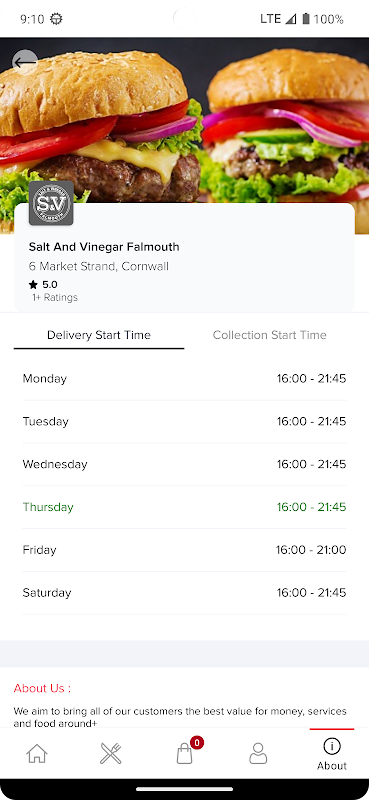
Task: Open the shopping bag cart icon
Action: [185, 753]
